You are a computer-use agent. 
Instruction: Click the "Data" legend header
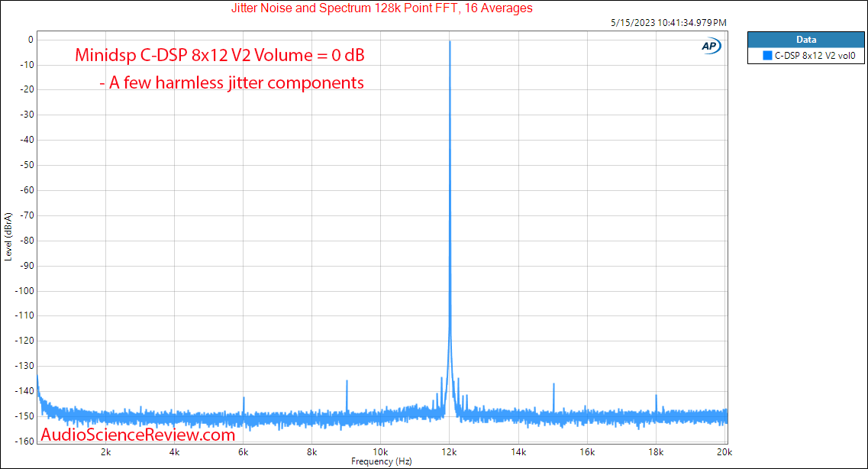pyautogui.click(x=806, y=39)
